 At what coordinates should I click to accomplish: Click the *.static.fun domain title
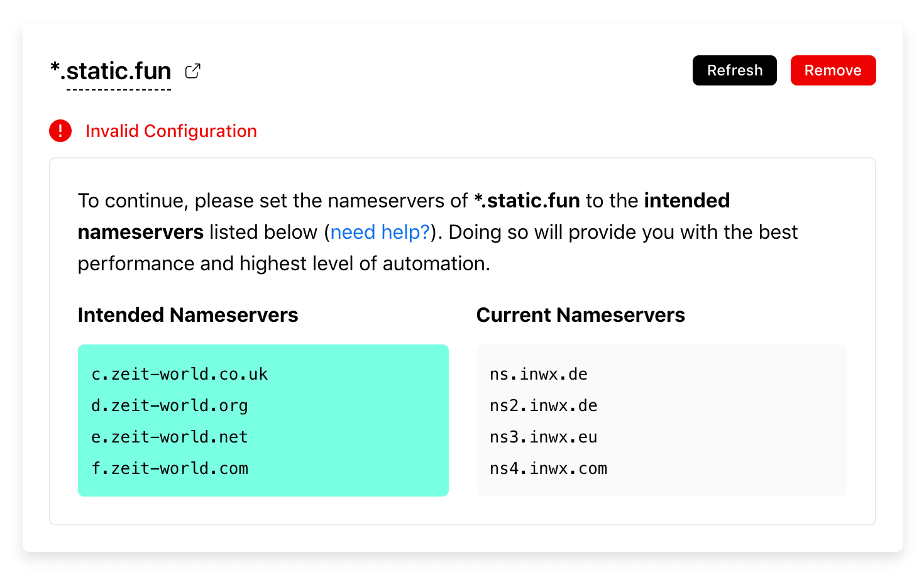[111, 72]
